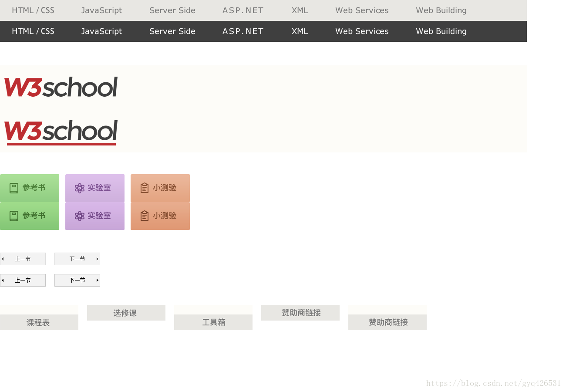The width and height of the screenshot is (566, 392).
Task: Click the black-text 下一节 next button
Action: (x=77, y=280)
